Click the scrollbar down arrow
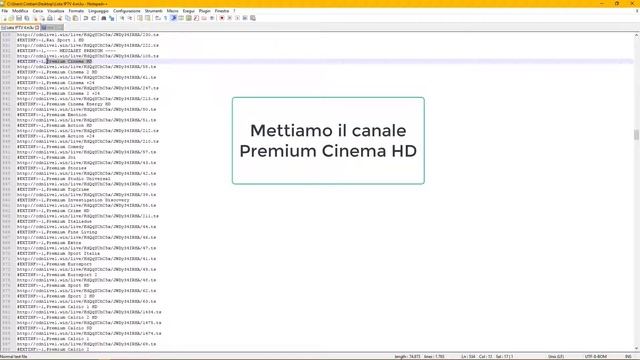The width and height of the screenshot is (640, 360). (636, 349)
